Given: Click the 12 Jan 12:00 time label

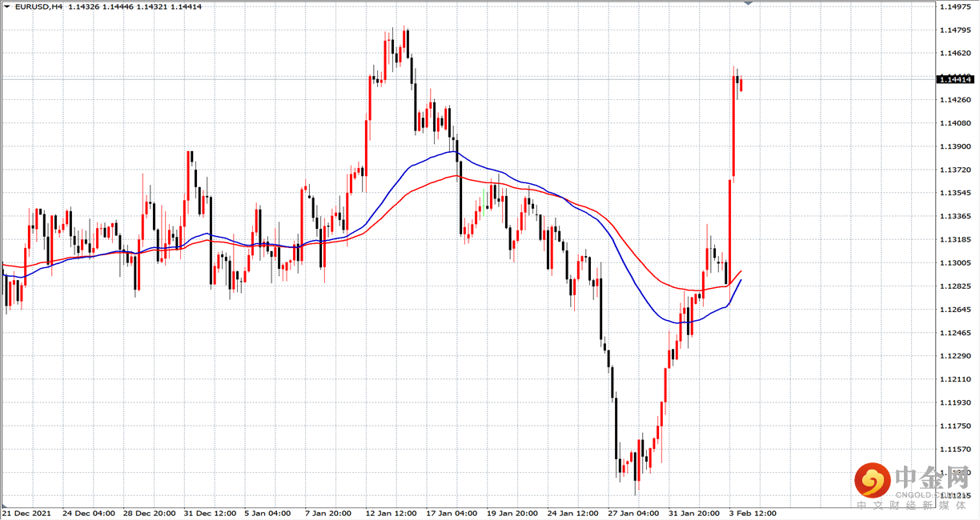Looking at the screenshot, I should (x=391, y=513).
